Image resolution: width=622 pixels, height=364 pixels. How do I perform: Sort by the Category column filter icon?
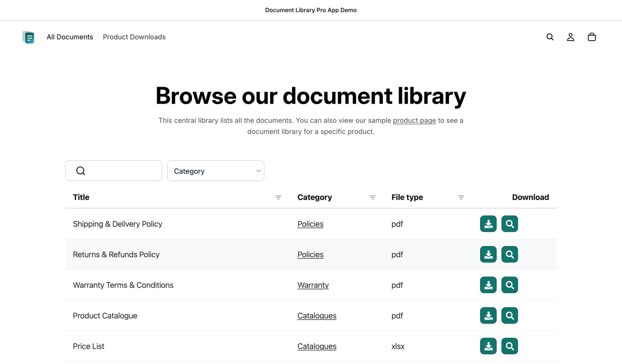click(373, 197)
